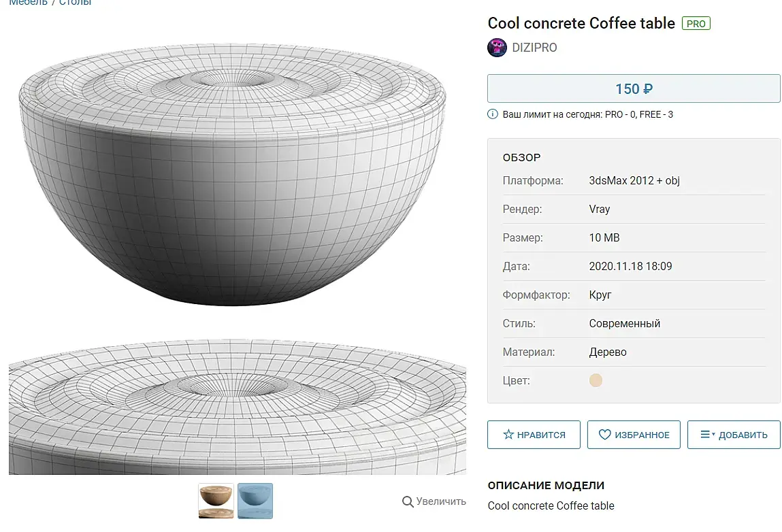The width and height of the screenshot is (782, 532).
Task: Select the wooden table render thumbnail
Action: (x=216, y=501)
